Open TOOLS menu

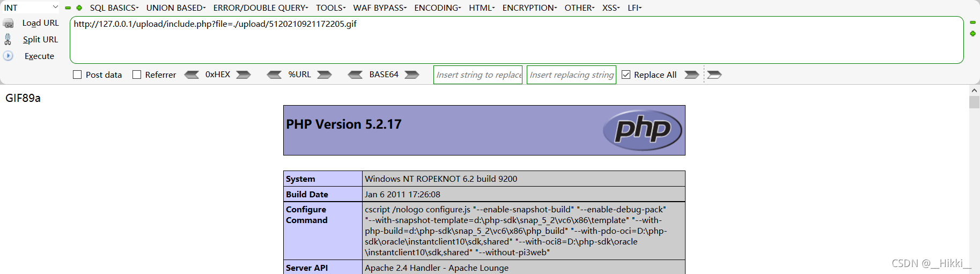pyautogui.click(x=330, y=8)
